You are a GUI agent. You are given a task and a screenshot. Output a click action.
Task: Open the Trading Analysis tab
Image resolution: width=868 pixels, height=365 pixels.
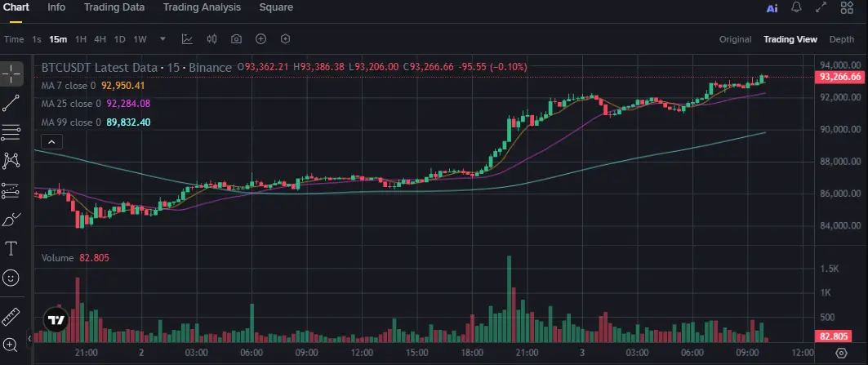pos(202,7)
